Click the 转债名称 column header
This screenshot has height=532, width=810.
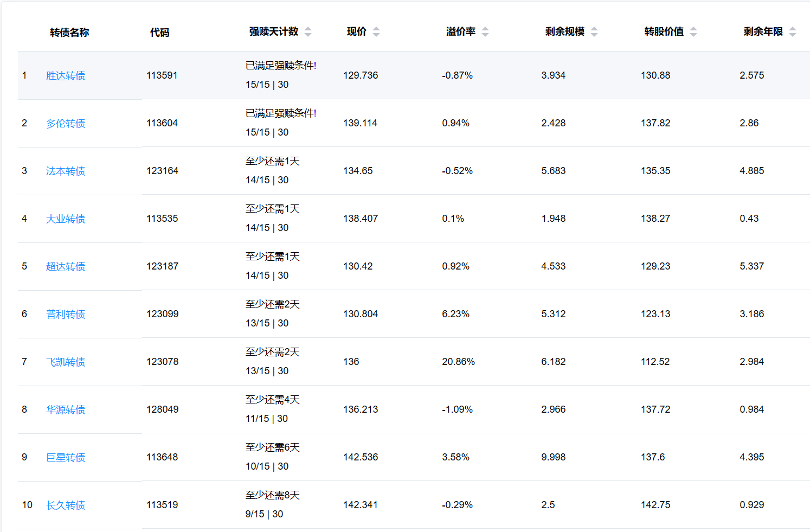(69, 33)
